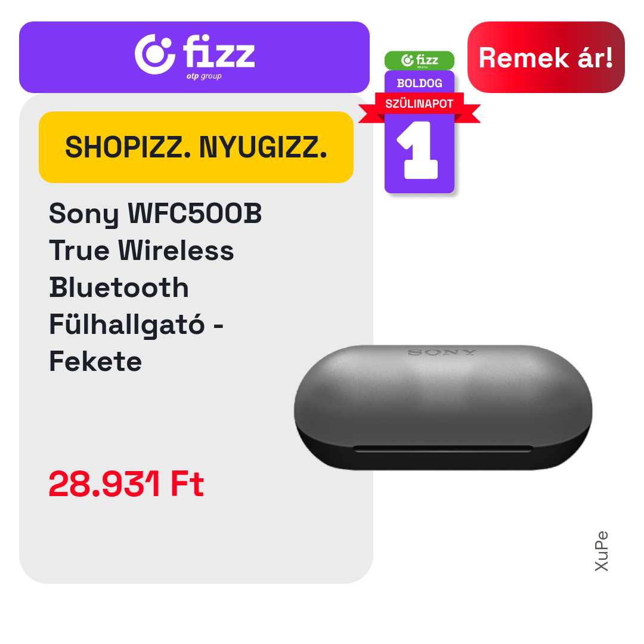644x644 pixels.
Task: Open the Sony WFC500B product title
Action: pos(155,213)
